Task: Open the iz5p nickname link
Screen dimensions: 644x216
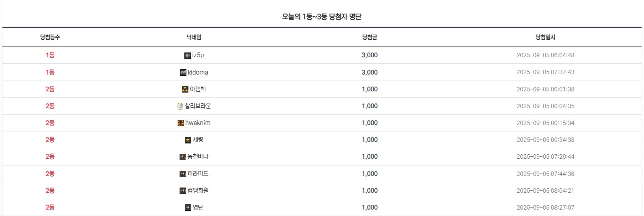Action: (x=198, y=55)
